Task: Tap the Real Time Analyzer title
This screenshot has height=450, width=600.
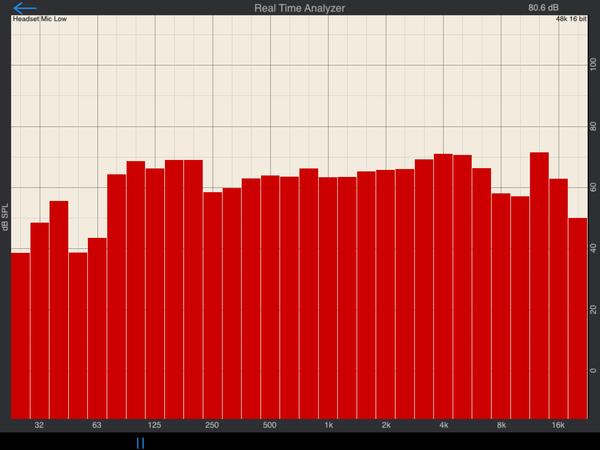Action: click(x=300, y=8)
